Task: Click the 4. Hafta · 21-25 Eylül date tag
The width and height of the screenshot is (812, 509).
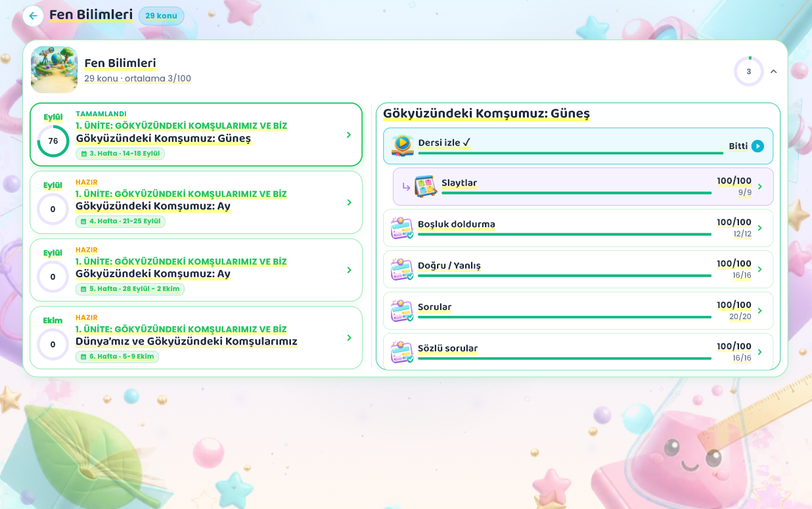Action: (x=120, y=221)
